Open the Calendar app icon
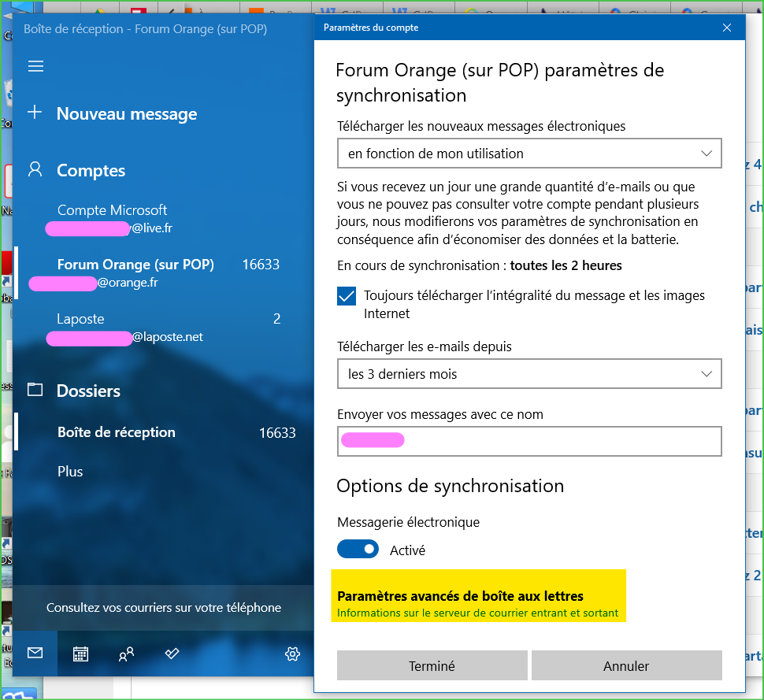Screen dimensions: 764x700 80,654
